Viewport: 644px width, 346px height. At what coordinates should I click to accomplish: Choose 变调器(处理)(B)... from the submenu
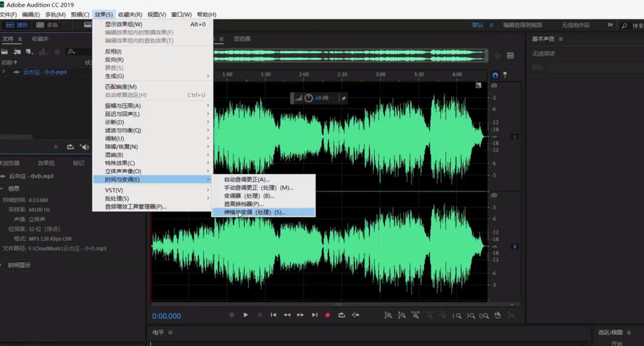264,196
